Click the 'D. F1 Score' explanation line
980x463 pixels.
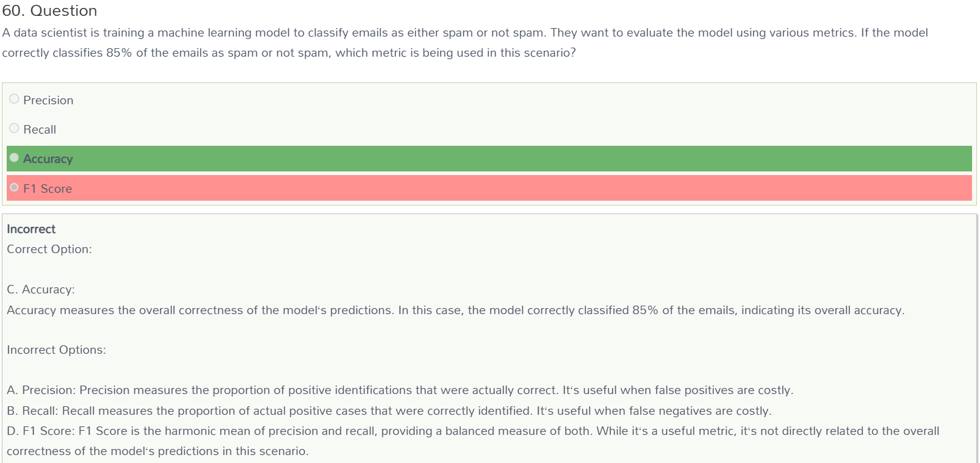coord(473,440)
